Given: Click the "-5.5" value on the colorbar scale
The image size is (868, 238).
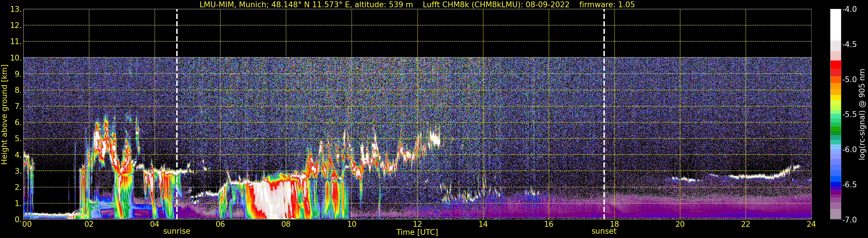Looking at the screenshot, I should coord(849,114).
